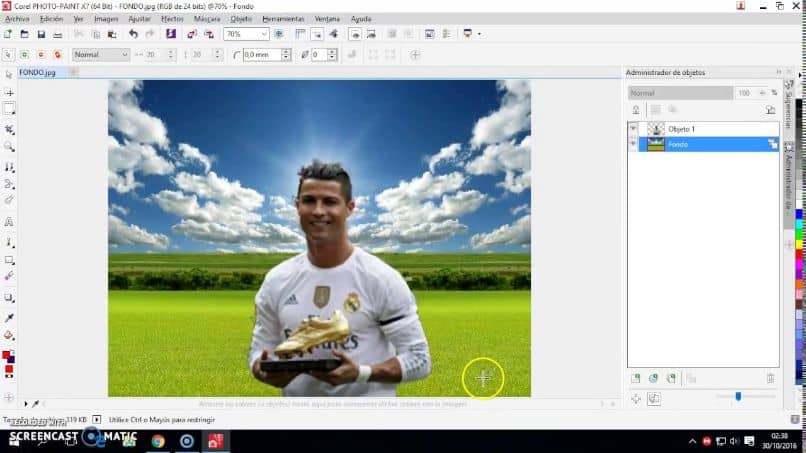Open the Sugerencias side docker tab
806x453 pixels.
tap(789, 104)
